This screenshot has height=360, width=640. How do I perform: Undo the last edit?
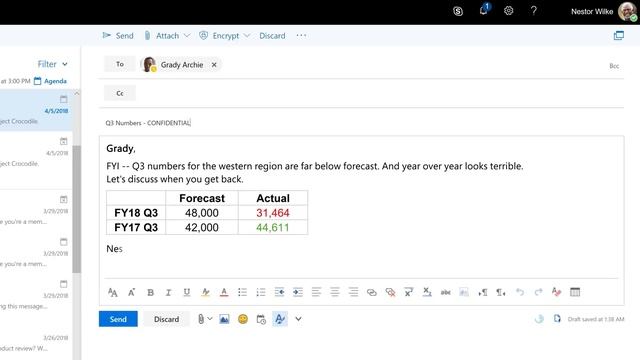coord(520,292)
